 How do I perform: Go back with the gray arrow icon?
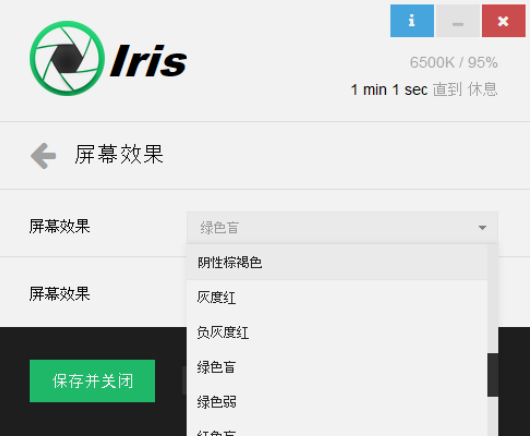43,155
